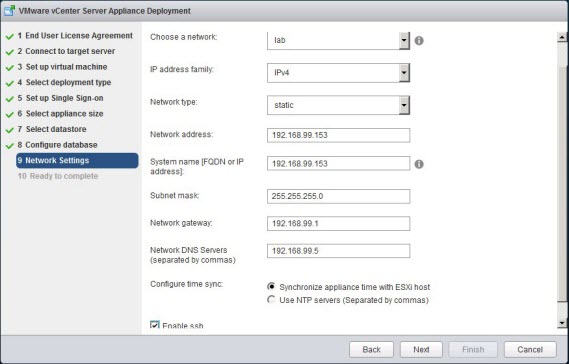Click the scrollbar down arrow
569x364 pixels.
coord(562,323)
